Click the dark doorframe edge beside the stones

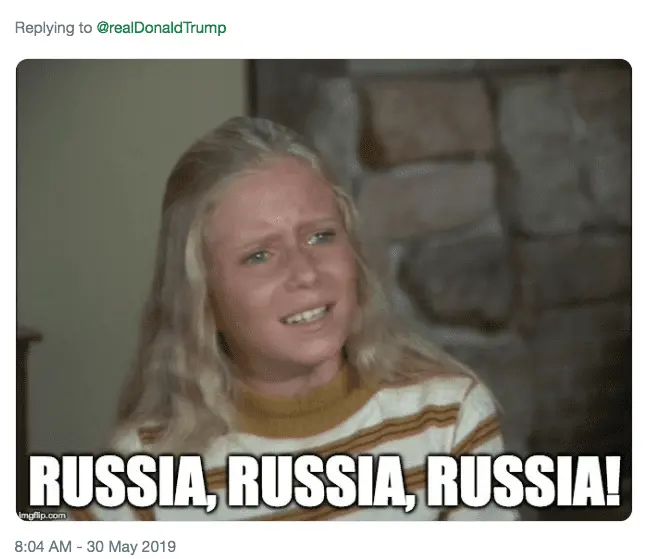(x=250, y=89)
